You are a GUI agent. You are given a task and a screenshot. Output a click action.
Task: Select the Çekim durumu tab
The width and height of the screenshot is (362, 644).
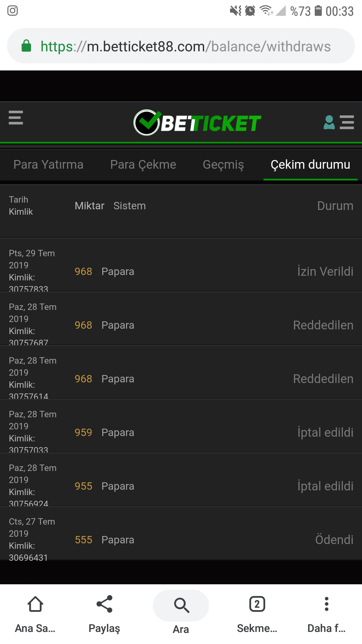310,165
